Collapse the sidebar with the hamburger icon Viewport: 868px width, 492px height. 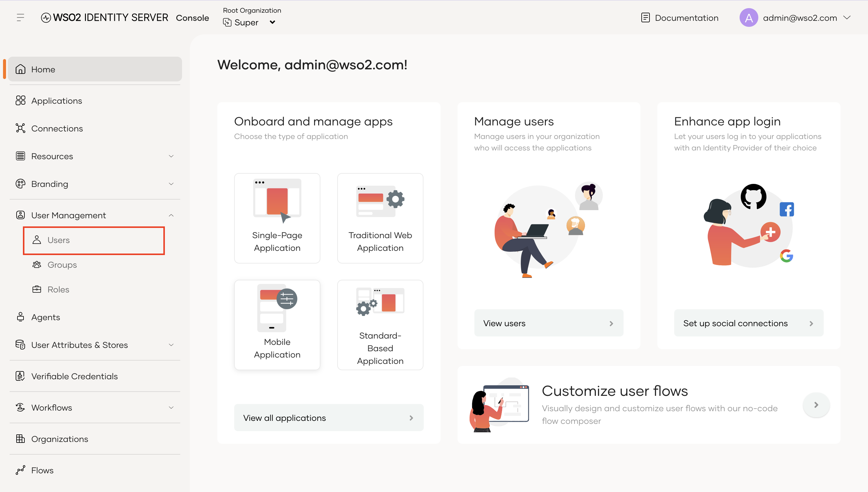[x=20, y=17]
